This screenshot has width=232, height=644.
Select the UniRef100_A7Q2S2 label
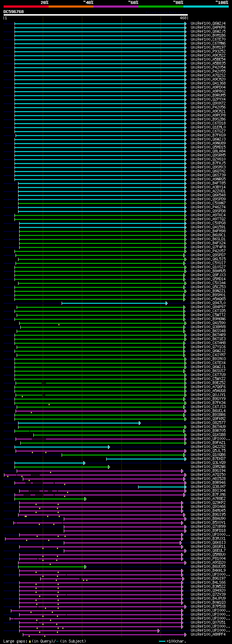(208, 75)
